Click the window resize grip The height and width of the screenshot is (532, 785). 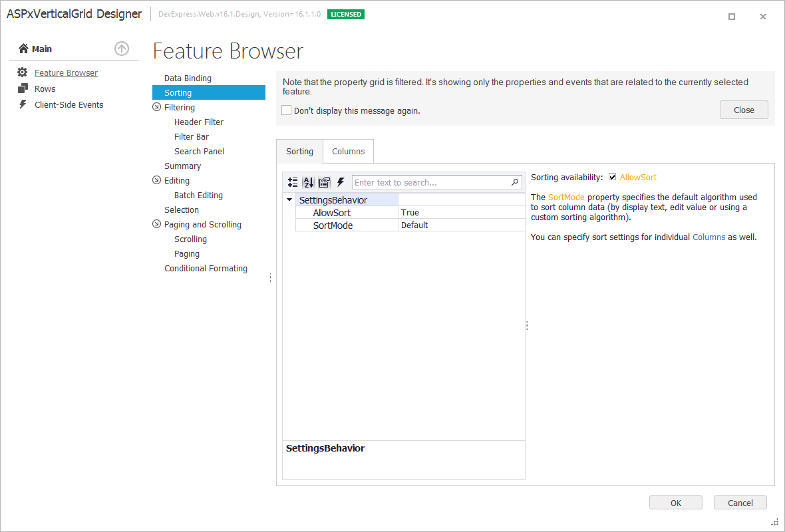tap(774, 522)
